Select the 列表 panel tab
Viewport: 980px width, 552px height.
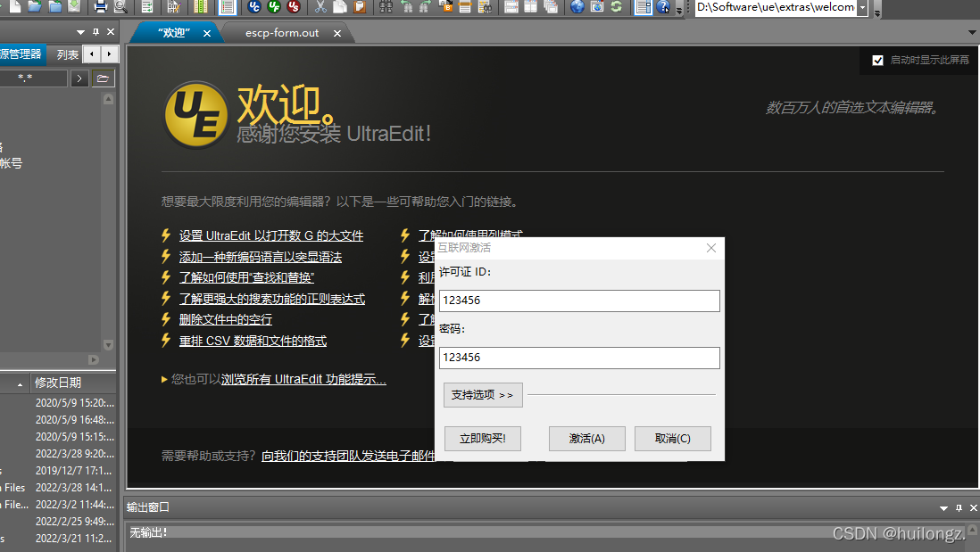click(68, 54)
